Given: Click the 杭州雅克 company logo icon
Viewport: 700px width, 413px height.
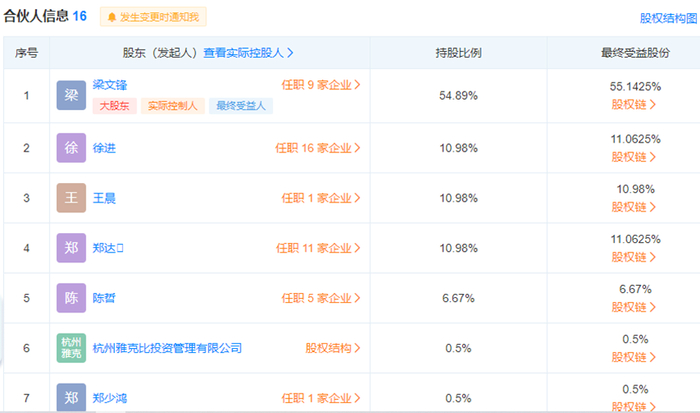Looking at the screenshot, I should coord(71,348).
